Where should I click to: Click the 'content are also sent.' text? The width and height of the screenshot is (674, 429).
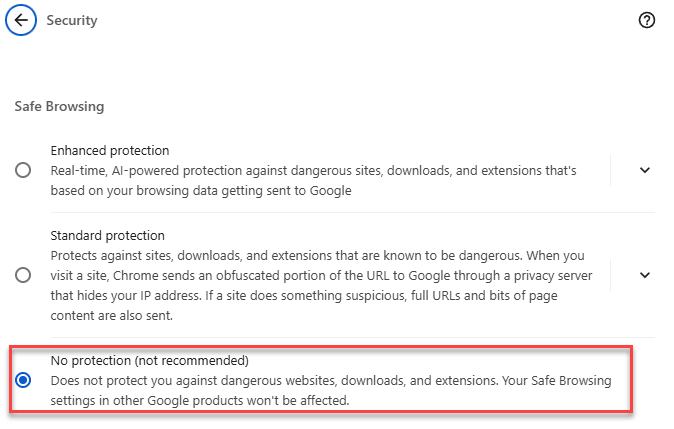(x=112, y=316)
